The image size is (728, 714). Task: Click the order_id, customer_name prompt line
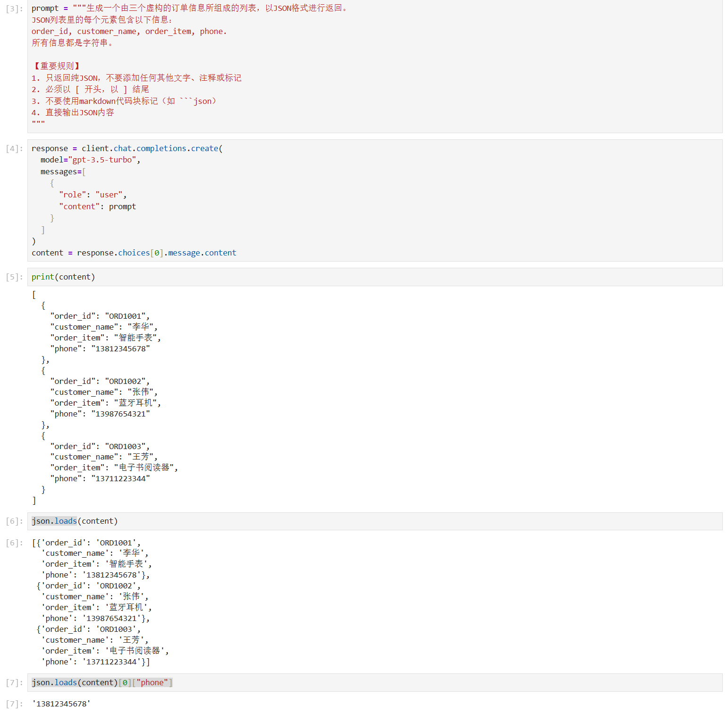click(129, 31)
